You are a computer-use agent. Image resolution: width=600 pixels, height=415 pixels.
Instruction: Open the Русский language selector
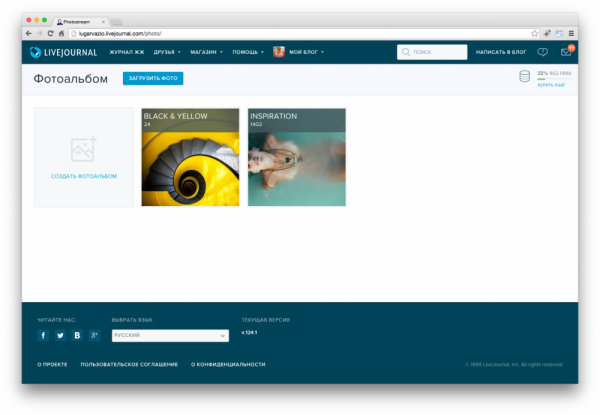coord(169,336)
